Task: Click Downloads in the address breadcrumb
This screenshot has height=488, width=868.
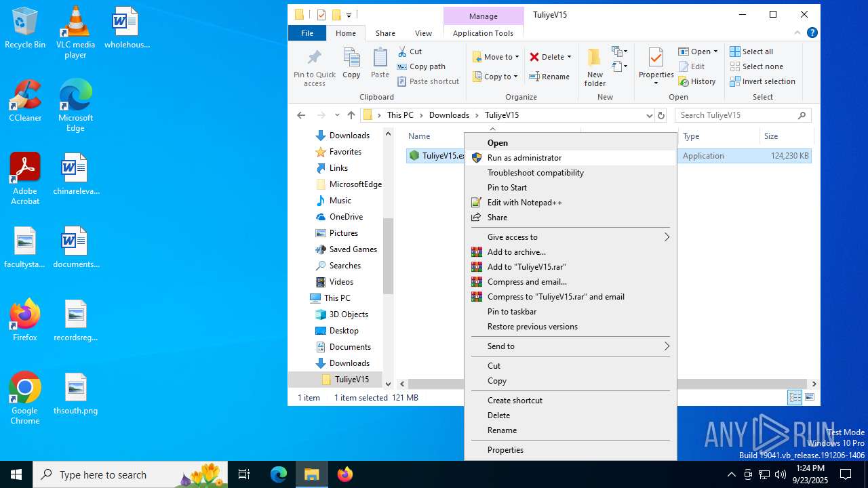Action: pyautogui.click(x=448, y=115)
